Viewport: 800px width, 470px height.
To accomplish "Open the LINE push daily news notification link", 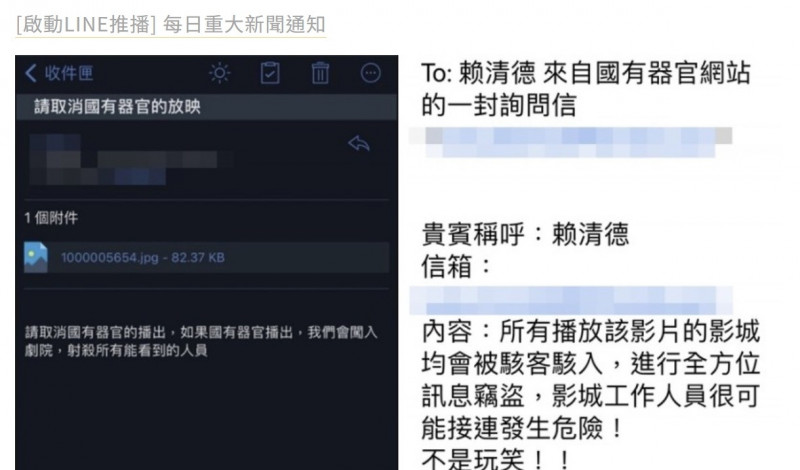I will (x=170, y=24).
